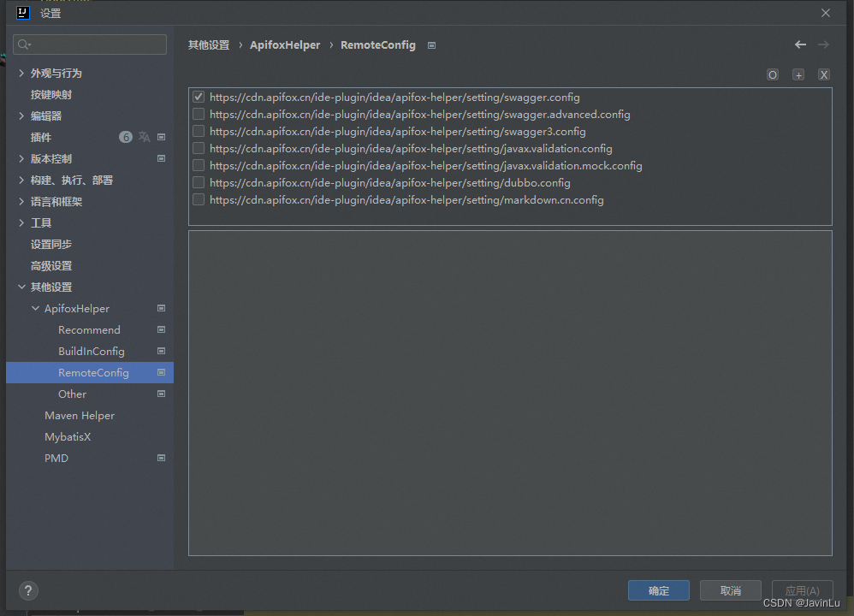Screen dimensions: 854x616
Task: Click the update count badge 6 on 插件
Action: (125, 137)
